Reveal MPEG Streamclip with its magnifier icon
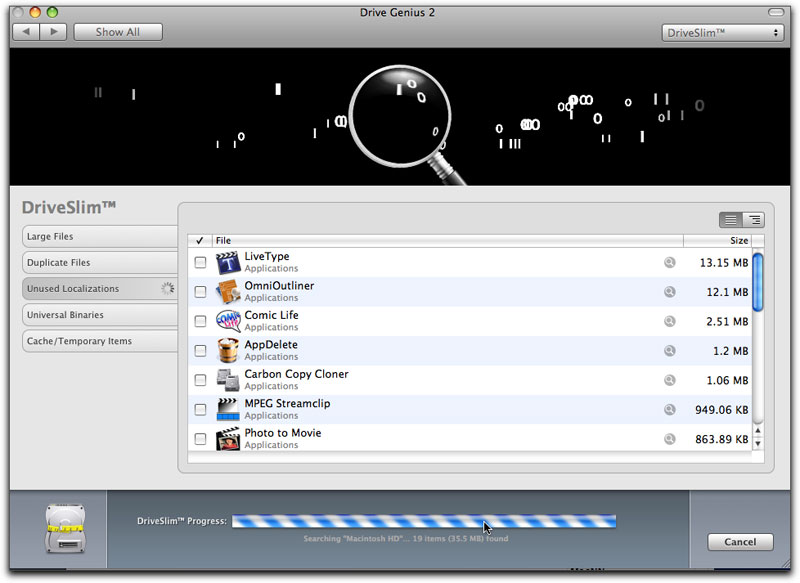Screen dimensions: 800x583 click(669, 410)
